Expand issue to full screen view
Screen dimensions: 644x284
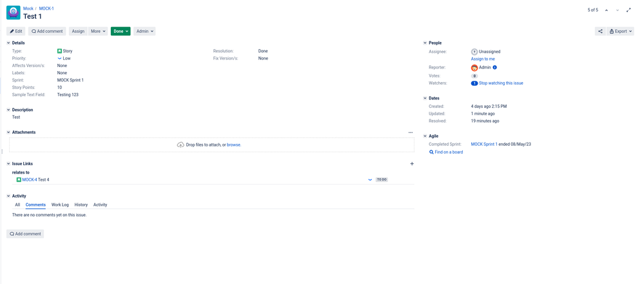629,10
